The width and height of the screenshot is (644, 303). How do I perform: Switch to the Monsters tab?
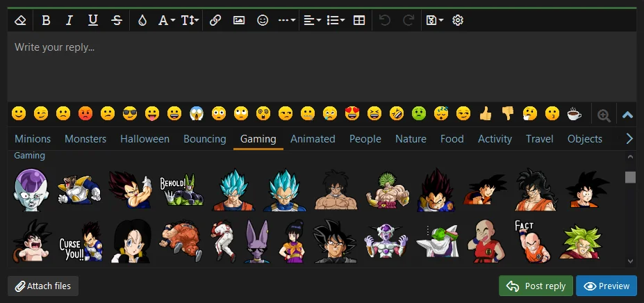(85, 139)
